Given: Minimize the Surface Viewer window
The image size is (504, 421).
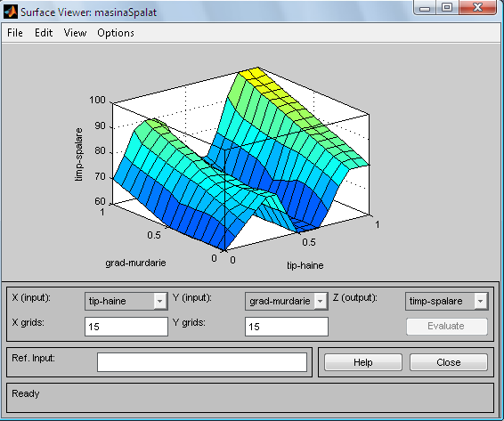Looking at the screenshot, I should coord(425,8).
